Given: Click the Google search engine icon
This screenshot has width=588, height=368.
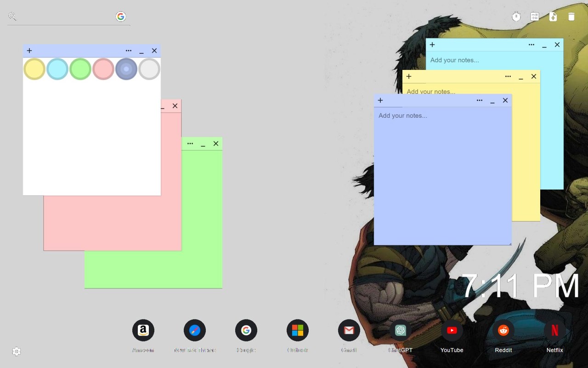Looking at the screenshot, I should click(x=120, y=17).
